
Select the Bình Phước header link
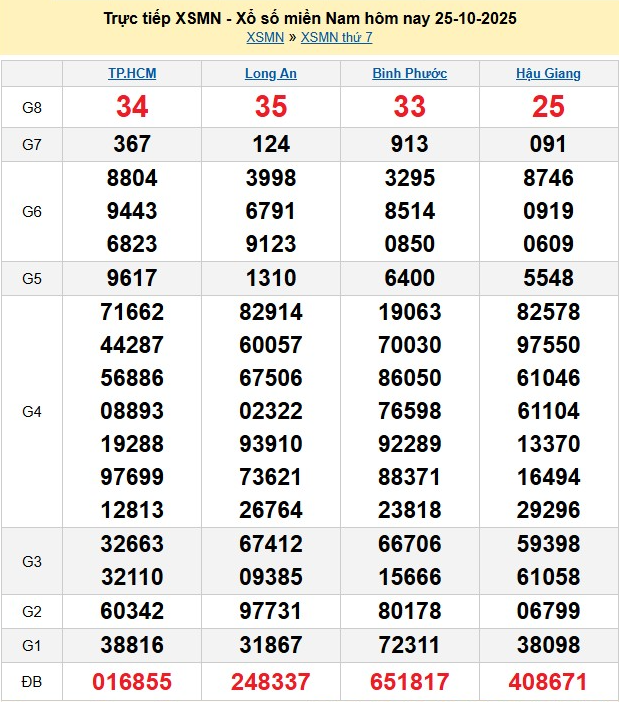click(x=409, y=74)
